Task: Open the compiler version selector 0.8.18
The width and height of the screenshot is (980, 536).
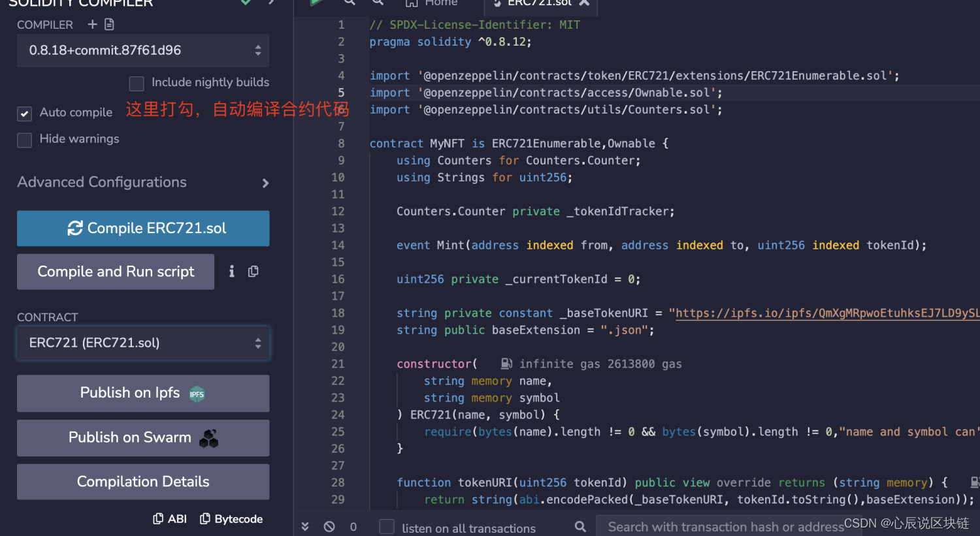Action: pyautogui.click(x=143, y=50)
